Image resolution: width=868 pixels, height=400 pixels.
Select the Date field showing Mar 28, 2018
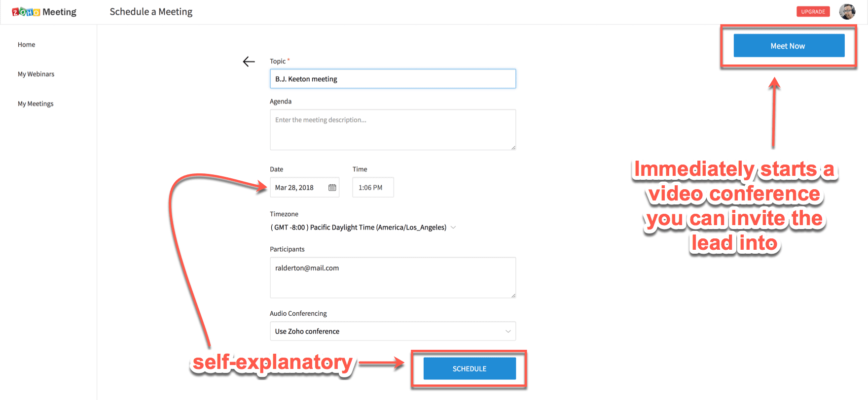(x=298, y=188)
